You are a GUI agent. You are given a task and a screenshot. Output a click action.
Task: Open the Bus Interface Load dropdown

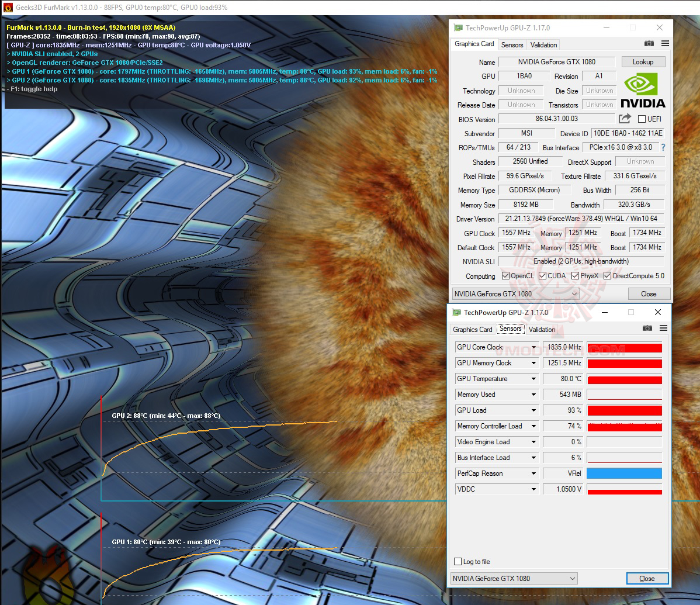[x=533, y=458]
